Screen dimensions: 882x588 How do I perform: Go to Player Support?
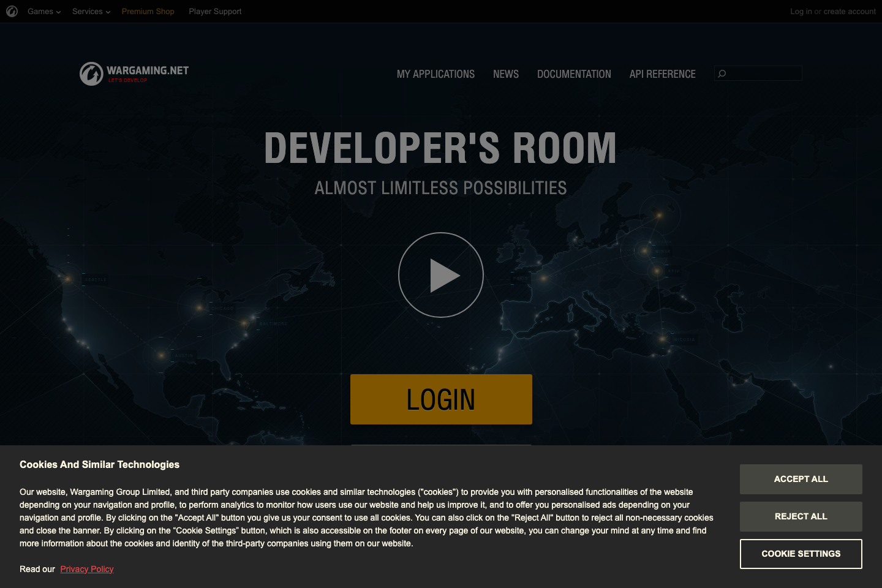point(215,11)
